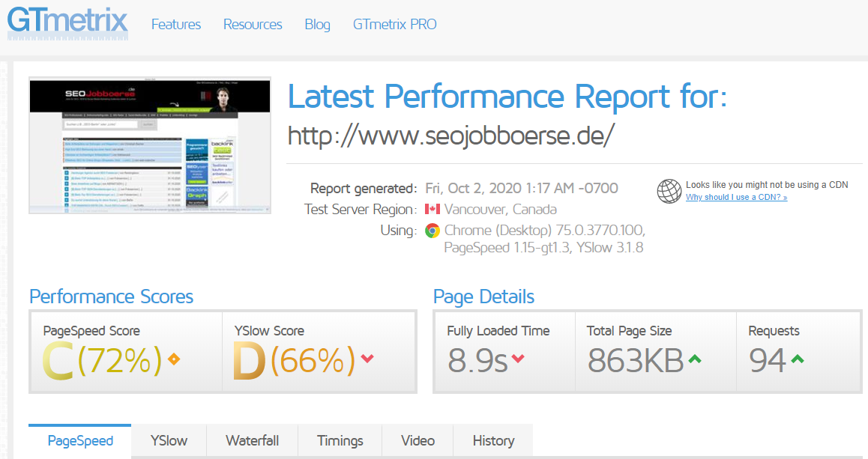868x459 pixels.
Task: Click the PageSpeed 1.15-gt1.3, YSlow 3.1.8 text
Action: (x=543, y=248)
